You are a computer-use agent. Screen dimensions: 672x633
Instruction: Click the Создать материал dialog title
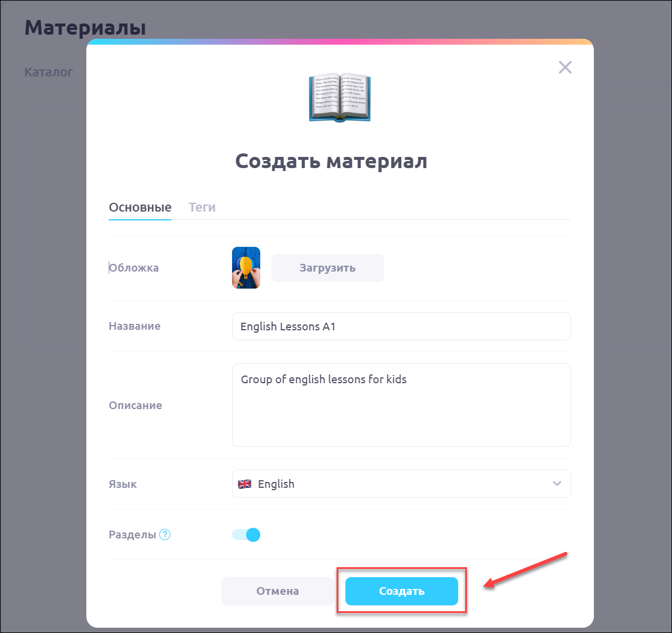coord(331,161)
